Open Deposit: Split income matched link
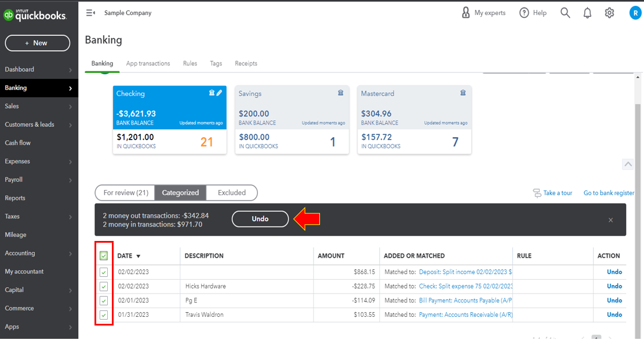This screenshot has height=340, width=644. pyautogui.click(x=465, y=272)
